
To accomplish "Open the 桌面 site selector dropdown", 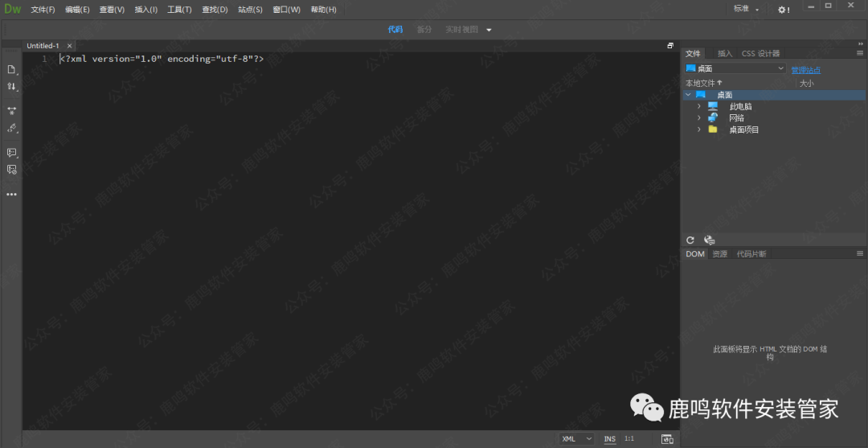I will 735,69.
